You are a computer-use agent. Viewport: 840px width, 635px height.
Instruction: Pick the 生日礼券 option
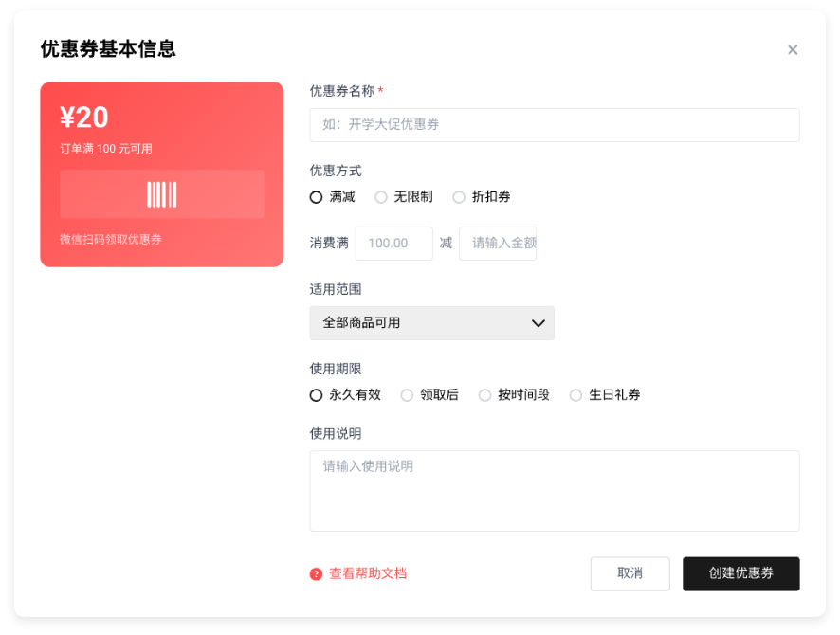pos(576,395)
